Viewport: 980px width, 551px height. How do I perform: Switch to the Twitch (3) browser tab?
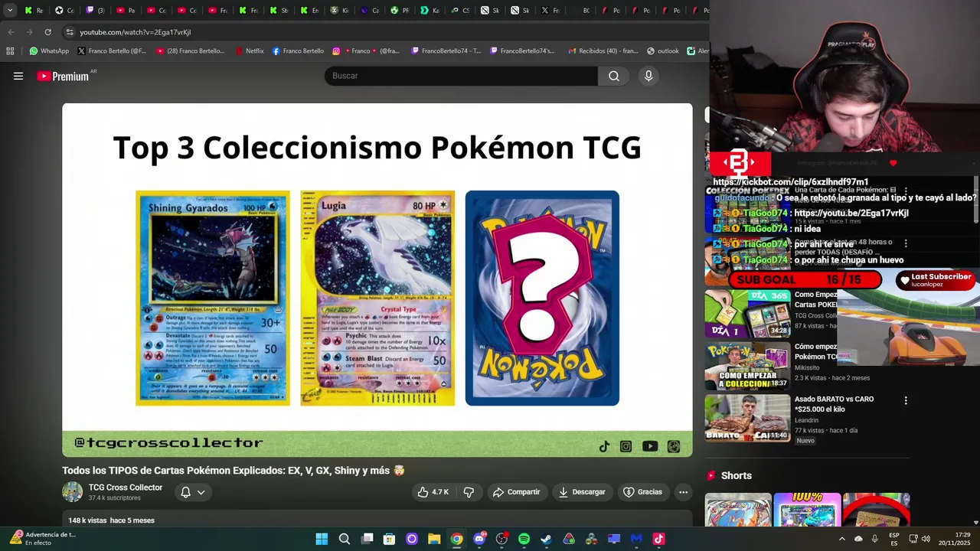pos(96,10)
